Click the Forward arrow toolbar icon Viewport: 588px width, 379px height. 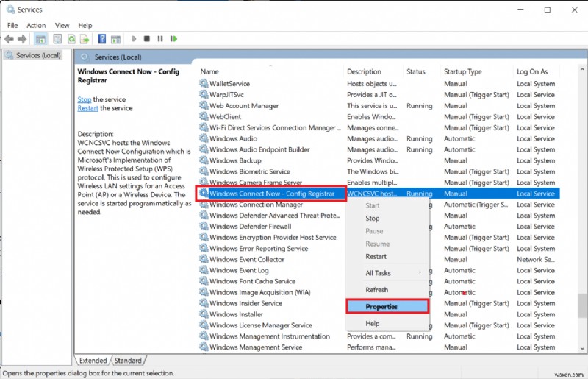[x=22, y=39]
